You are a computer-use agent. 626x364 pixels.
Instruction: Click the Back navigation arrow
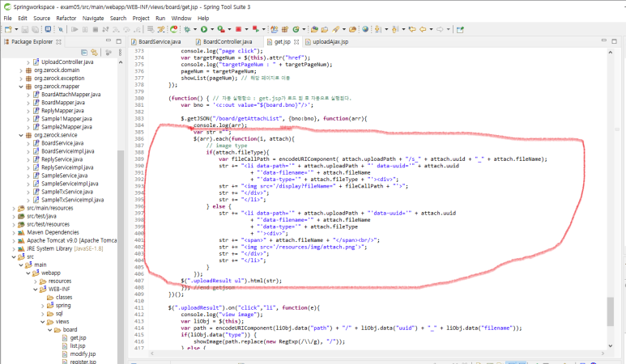pos(423,29)
